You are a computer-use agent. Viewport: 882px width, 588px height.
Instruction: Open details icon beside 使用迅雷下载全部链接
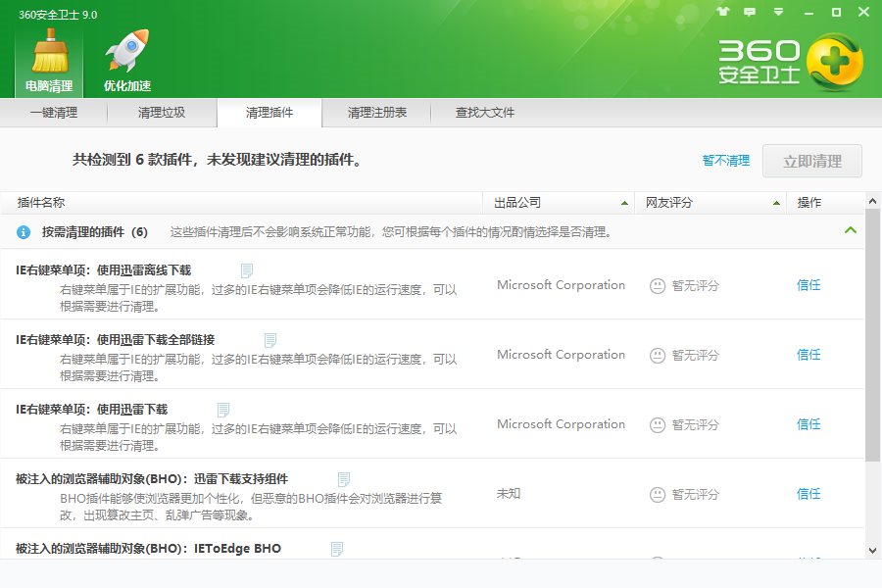tap(270, 340)
